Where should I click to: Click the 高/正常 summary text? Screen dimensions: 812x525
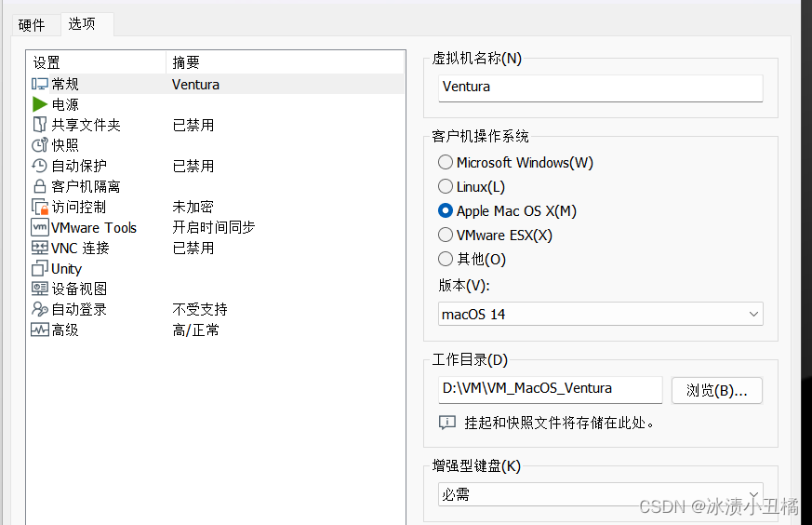click(195, 330)
